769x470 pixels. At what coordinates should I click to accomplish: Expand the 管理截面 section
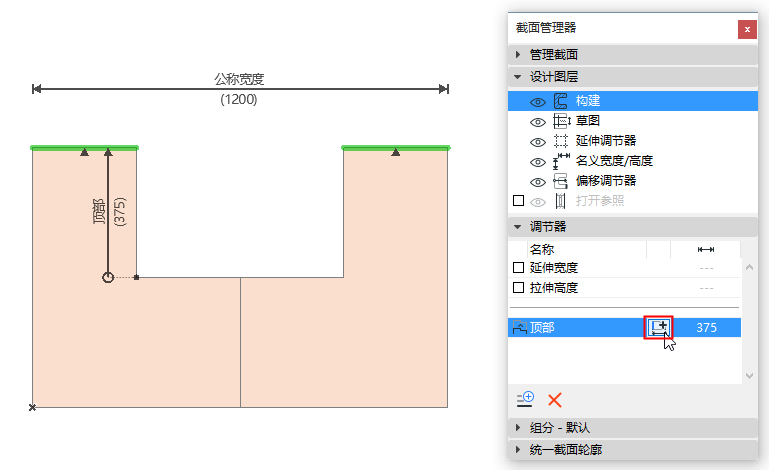(x=518, y=54)
